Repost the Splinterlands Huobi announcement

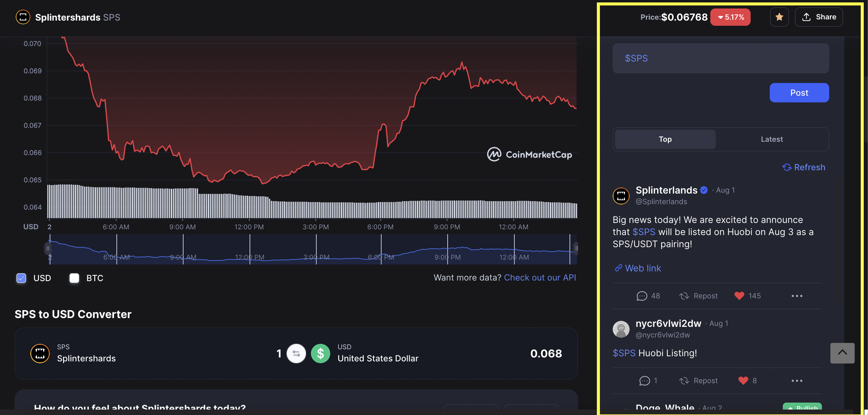[x=698, y=296]
